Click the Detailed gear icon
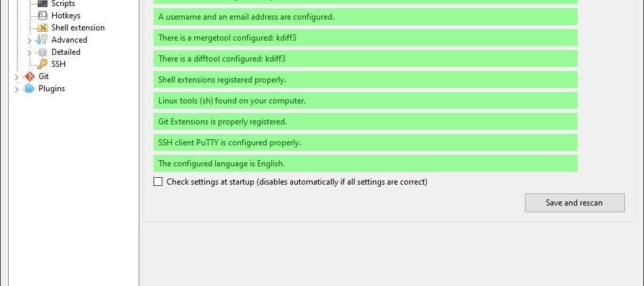 43,52
